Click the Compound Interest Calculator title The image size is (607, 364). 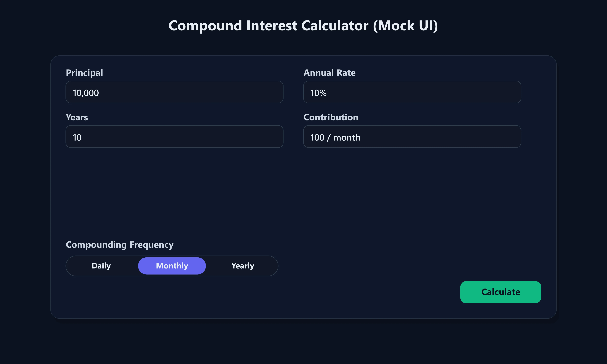[303, 25]
